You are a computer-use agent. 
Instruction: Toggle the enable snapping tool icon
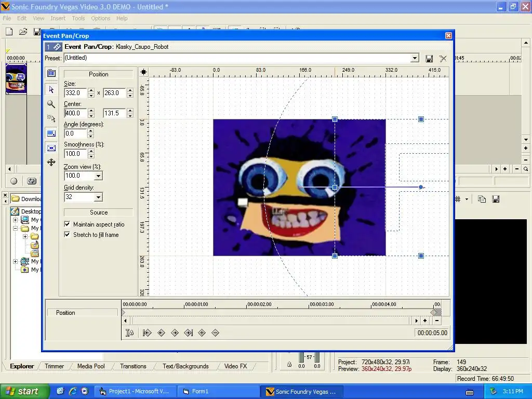(x=51, y=118)
